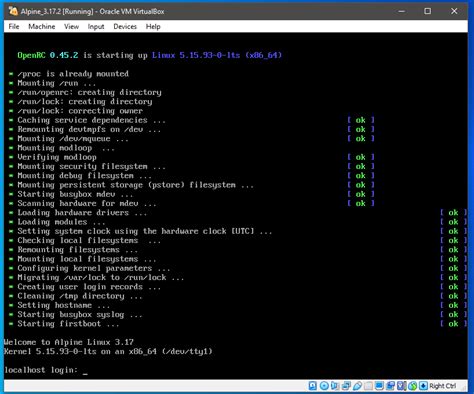This screenshot has width=474, height=394.
Task: Click the hard disk activity status icon
Action: click(313, 386)
